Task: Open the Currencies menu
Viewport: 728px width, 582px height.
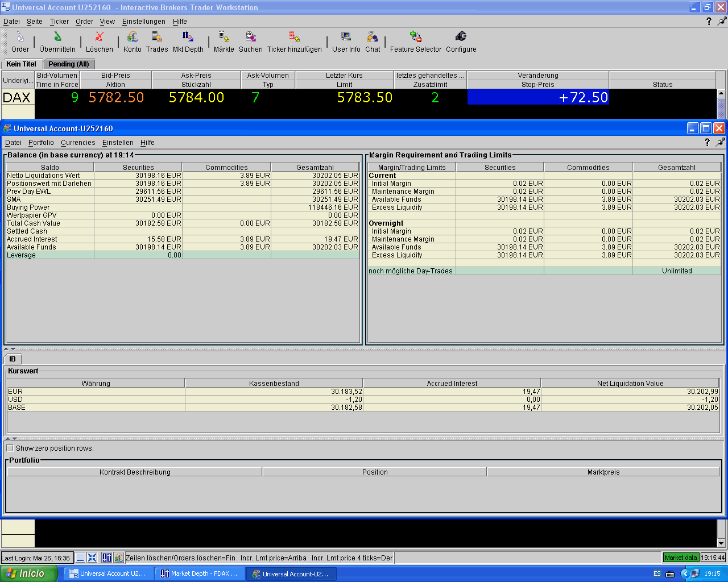Action: [x=78, y=143]
